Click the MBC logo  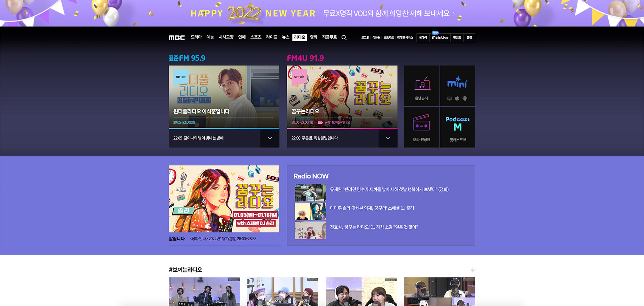coord(176,38)
